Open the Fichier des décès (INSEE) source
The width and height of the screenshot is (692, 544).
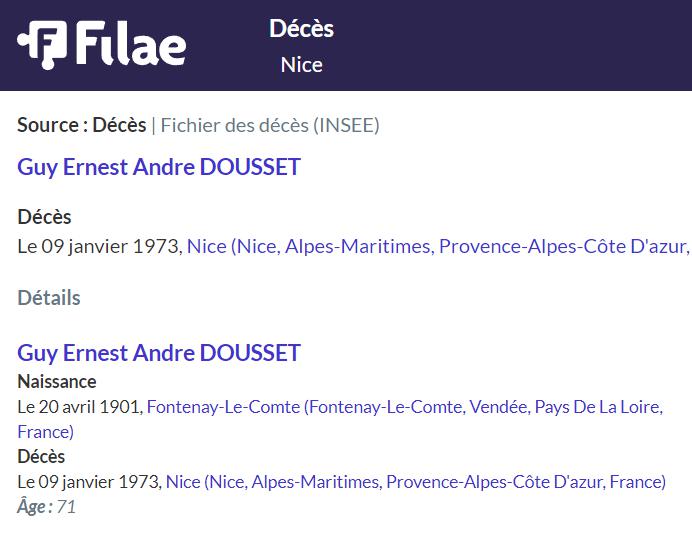[270, 125]
